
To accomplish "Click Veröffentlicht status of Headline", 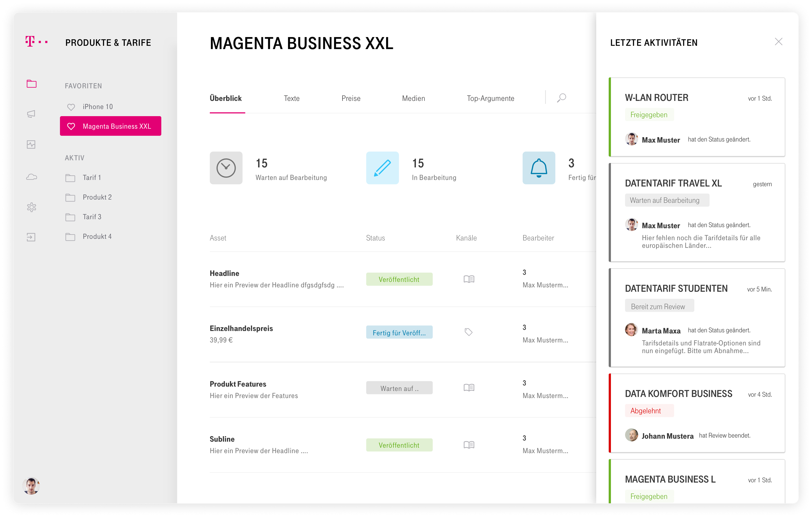I will pos(399,279).
